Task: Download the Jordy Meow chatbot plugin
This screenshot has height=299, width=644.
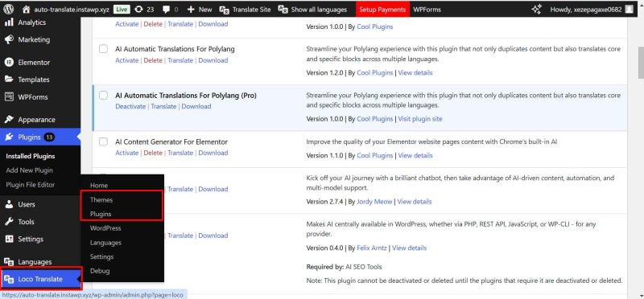Action: point(213,189)
